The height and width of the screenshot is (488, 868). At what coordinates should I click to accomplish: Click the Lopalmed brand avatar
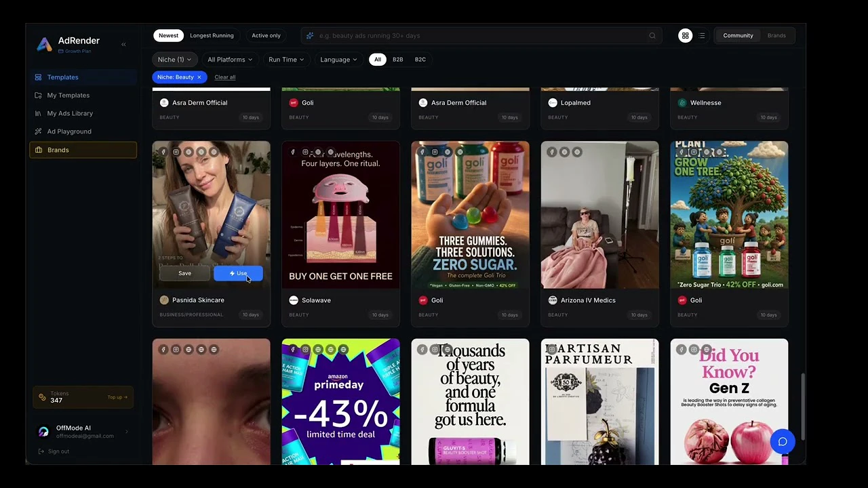pyautogui.click(x=553, y=102)
